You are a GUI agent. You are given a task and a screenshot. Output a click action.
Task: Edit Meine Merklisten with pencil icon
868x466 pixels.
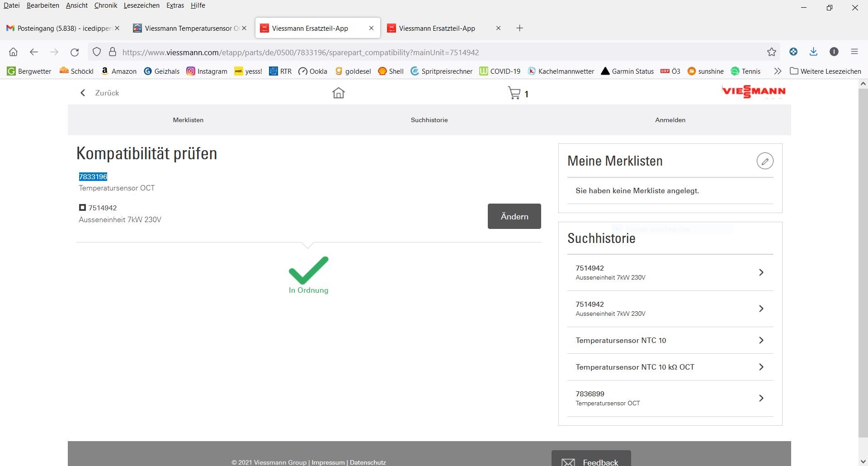765,161
